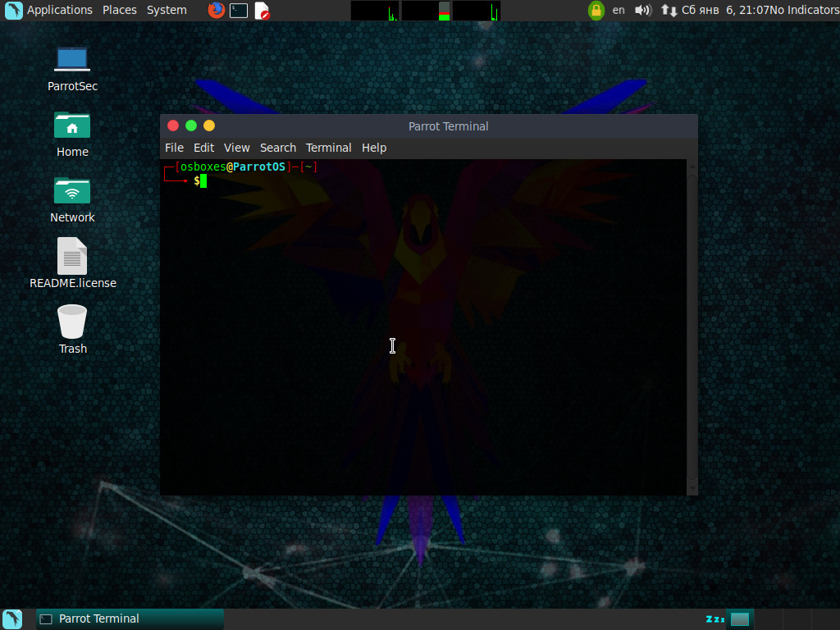Open the Terminal menu in menubar
The image size is (840, 630).
tap(328, 148)
